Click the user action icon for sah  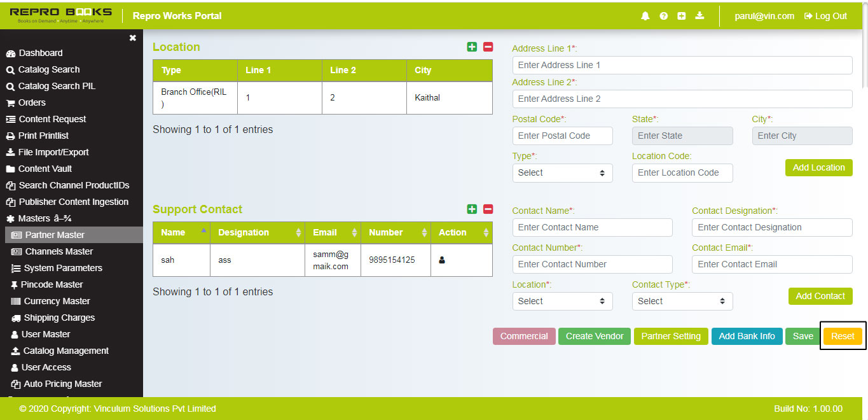[442, 260]
